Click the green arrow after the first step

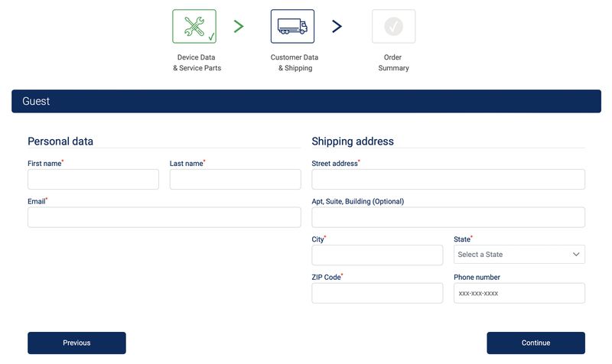[239, 27]
